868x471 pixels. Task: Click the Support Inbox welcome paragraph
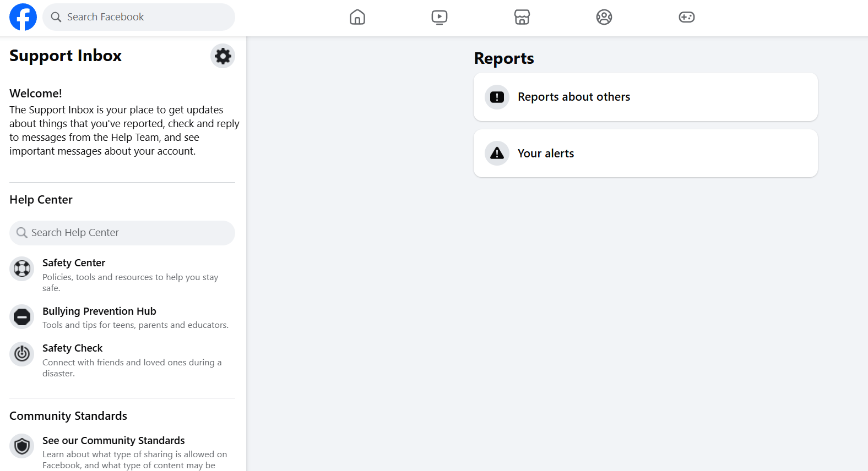pos(124,130)
